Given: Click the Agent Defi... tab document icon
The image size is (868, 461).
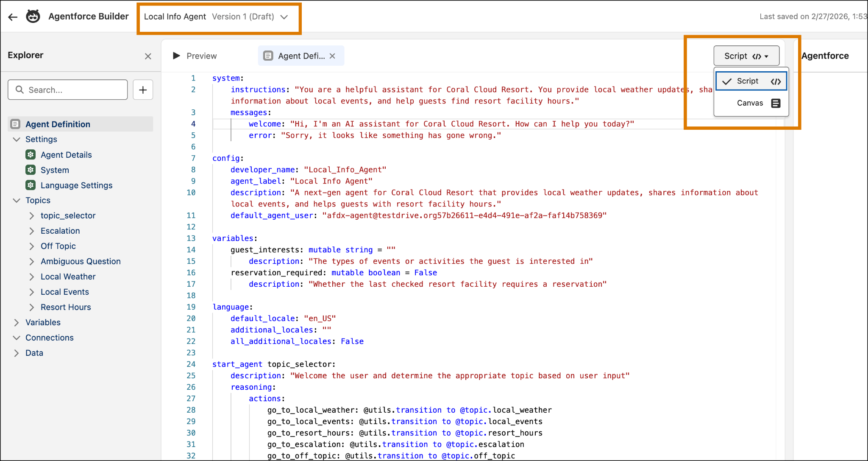Looking at the screenshot, I should point(268,56).
